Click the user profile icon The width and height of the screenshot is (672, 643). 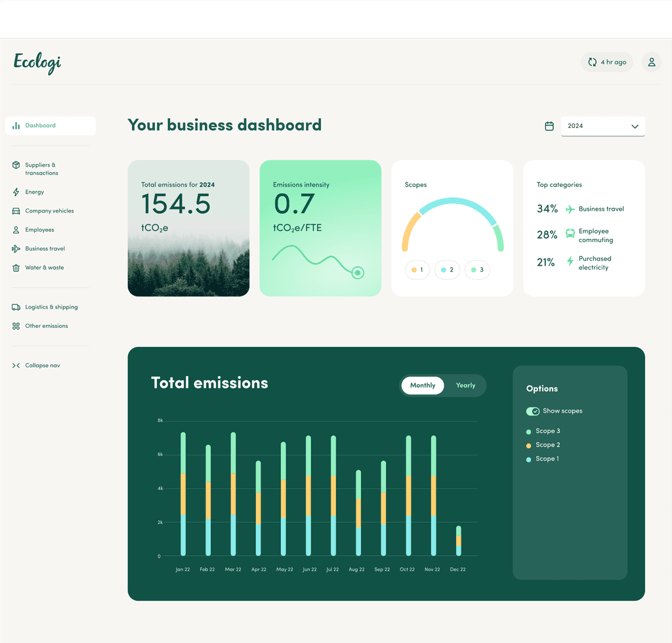point(651,62)
